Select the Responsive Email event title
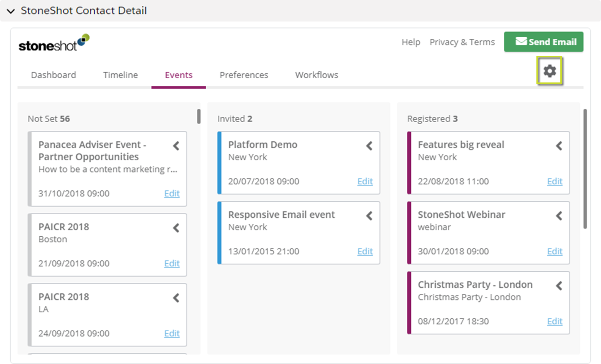 point(282,214)
